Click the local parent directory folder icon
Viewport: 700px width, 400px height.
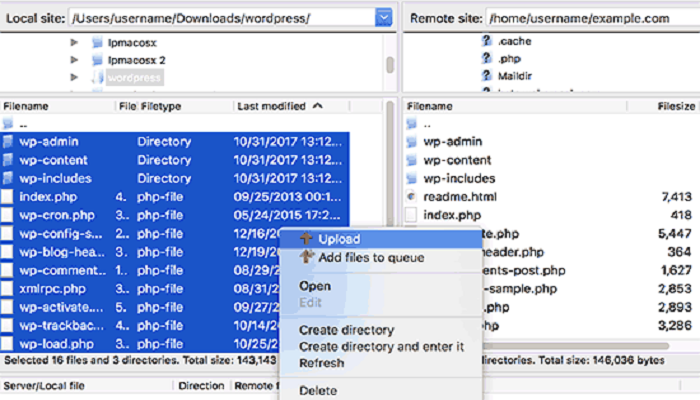tap(8, 124)
